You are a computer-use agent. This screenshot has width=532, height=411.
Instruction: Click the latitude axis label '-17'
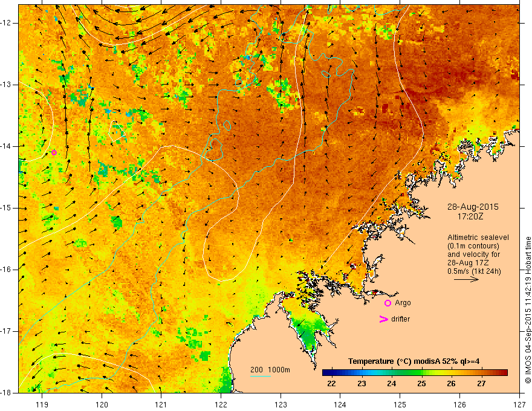[6, 331]
